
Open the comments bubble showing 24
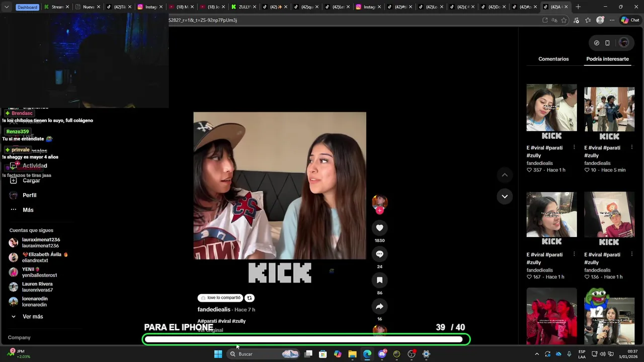point(379,254)
